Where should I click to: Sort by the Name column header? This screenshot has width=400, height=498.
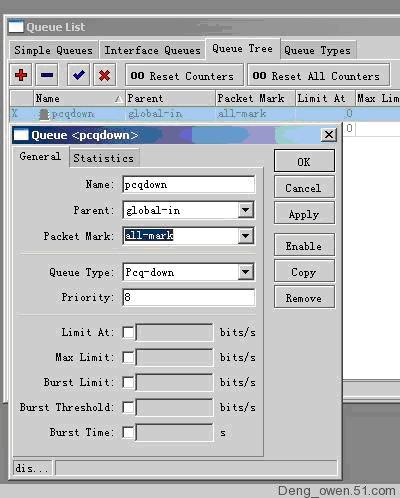(x=79, y=98)
